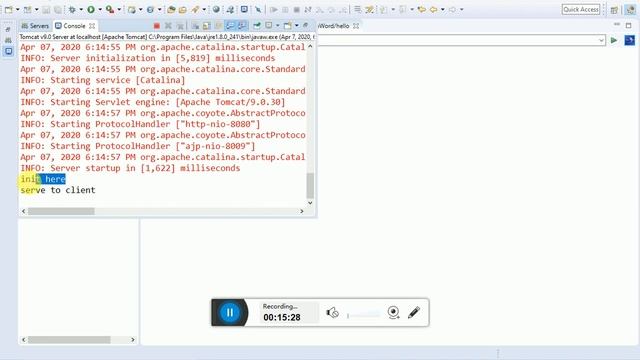Toggle the recorder audio icon
640x360 pixels.
click(332, 313)
